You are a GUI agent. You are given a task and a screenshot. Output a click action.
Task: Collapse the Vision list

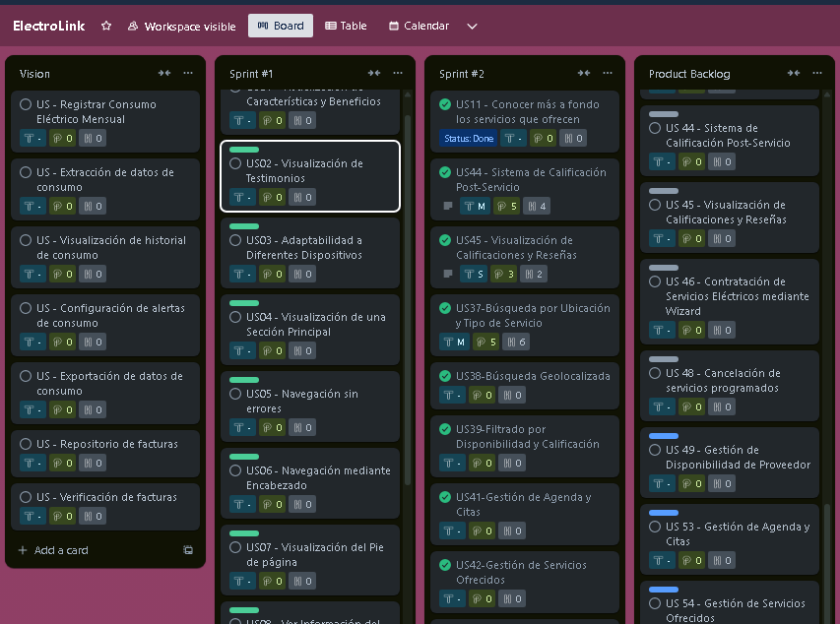click(x=164, y=73)
